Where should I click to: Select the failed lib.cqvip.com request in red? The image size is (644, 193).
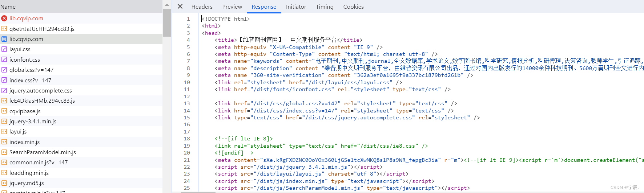[81, 18]
